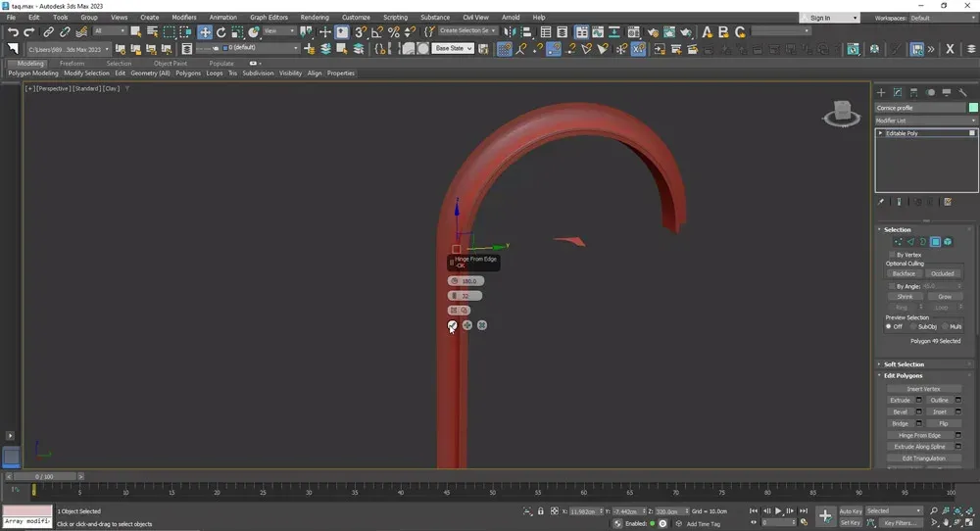Activate the Unlink Selection tool

(x=65, y=32)
